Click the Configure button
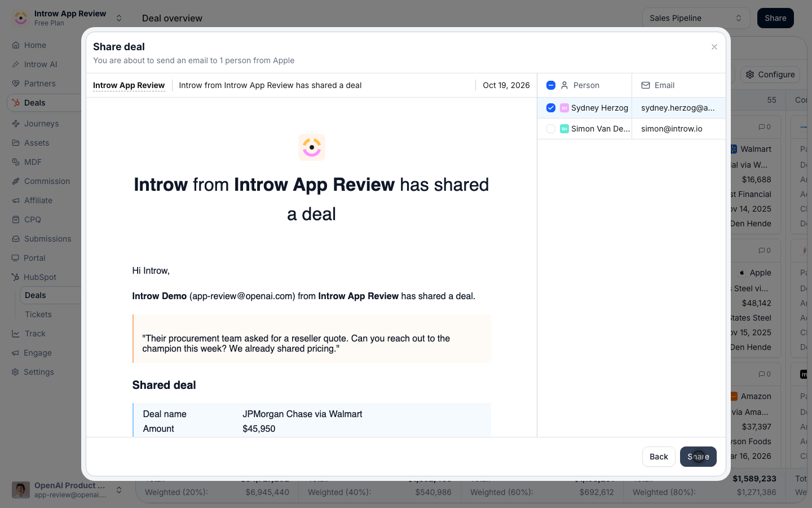The width and height of the screenshot is (812, 508). [770, 75]
